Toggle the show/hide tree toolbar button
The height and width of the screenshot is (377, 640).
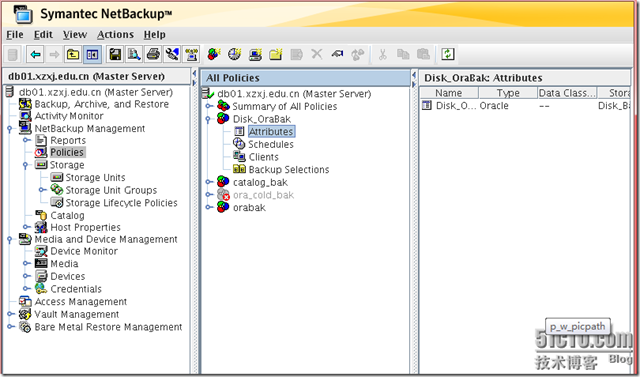92,54
